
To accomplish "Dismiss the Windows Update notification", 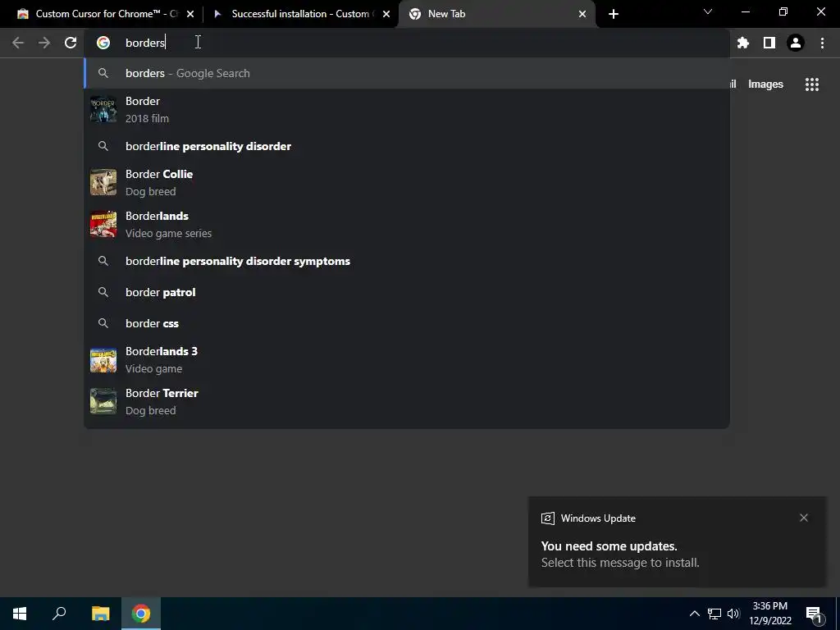I will [x=804, y=518].
